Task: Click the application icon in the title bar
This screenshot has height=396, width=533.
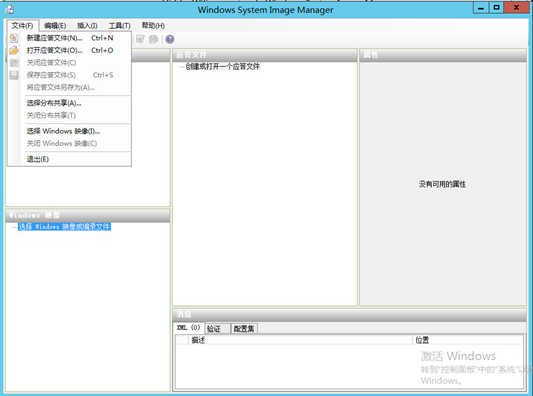Action: click(9, 10)
